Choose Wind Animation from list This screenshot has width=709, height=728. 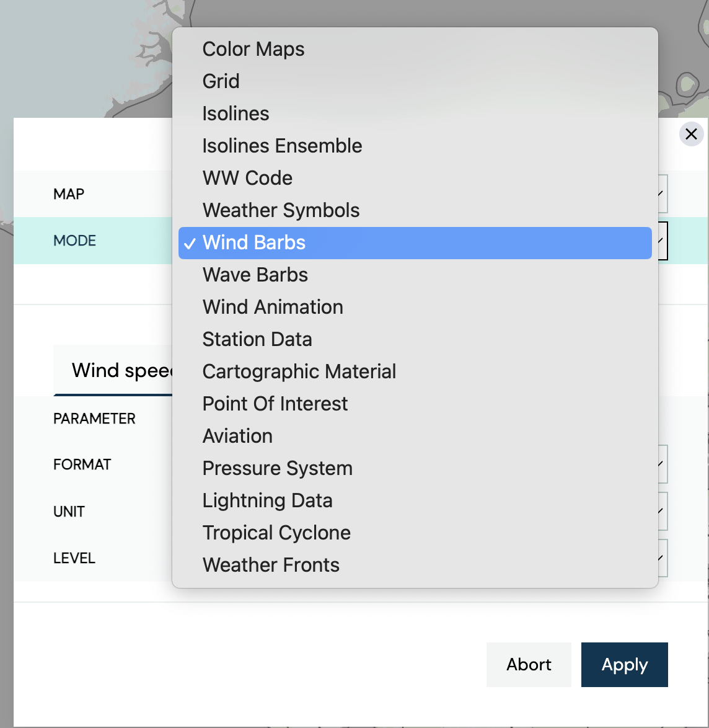(273, 307)
